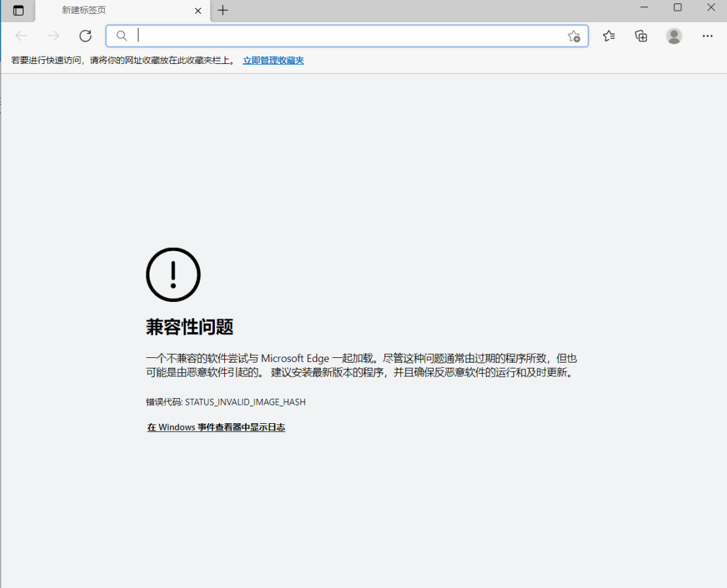The image size is (727, 588).
Task: Minimize the browser window
Action: click(x=644, y=7)
